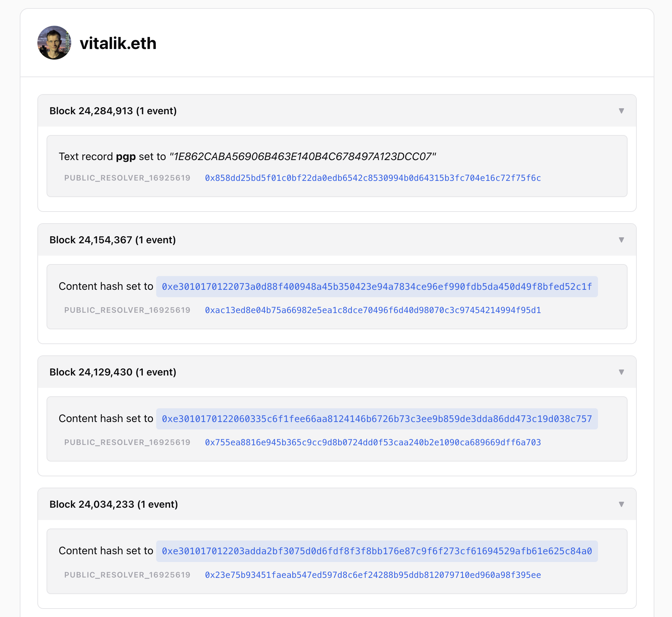Viewport: 672px width, 617px height.
Task: Collapse the Block 24,284,913 section arrow
Action: point(621,111)
